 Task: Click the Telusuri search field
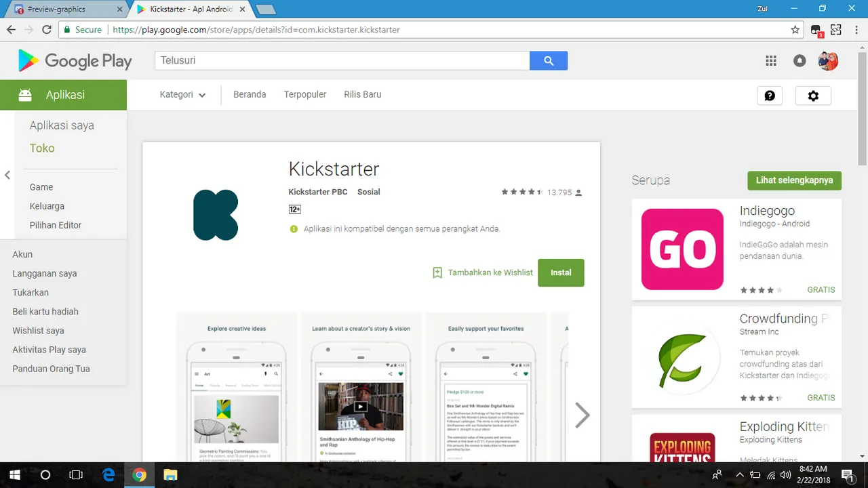[342, 60]
